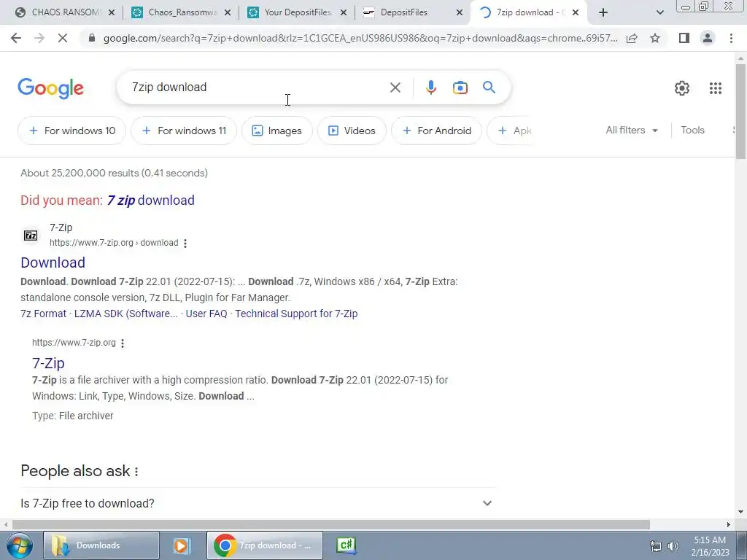Open the Download result link

(53, 262)
